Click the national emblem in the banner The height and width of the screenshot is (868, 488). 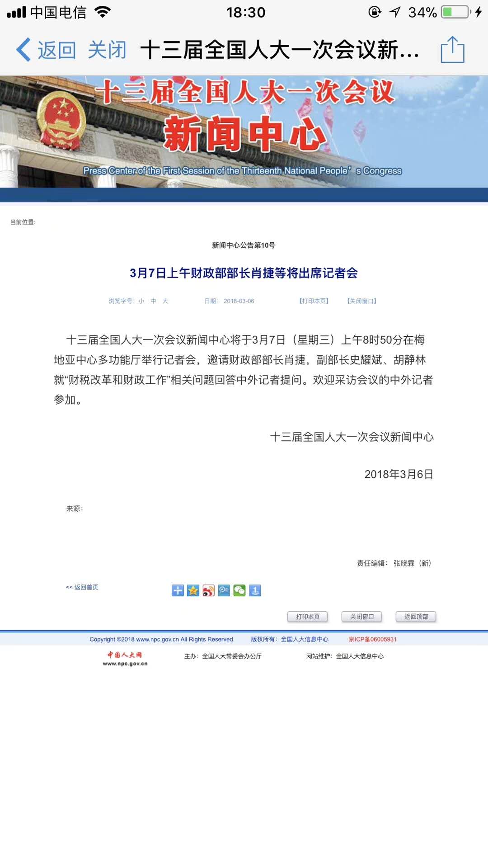click(61, 120)
